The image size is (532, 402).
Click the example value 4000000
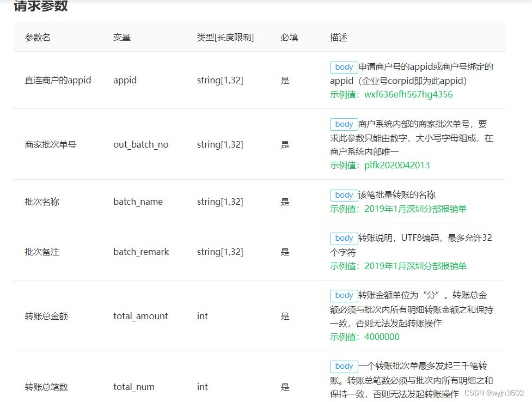[x=382, y=337]
